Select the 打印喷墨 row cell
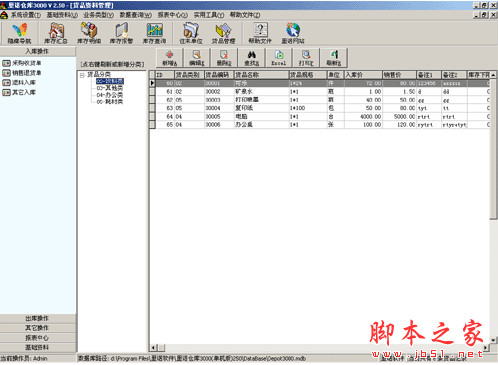This screenshot has width=498, height=365. point(261,100)
